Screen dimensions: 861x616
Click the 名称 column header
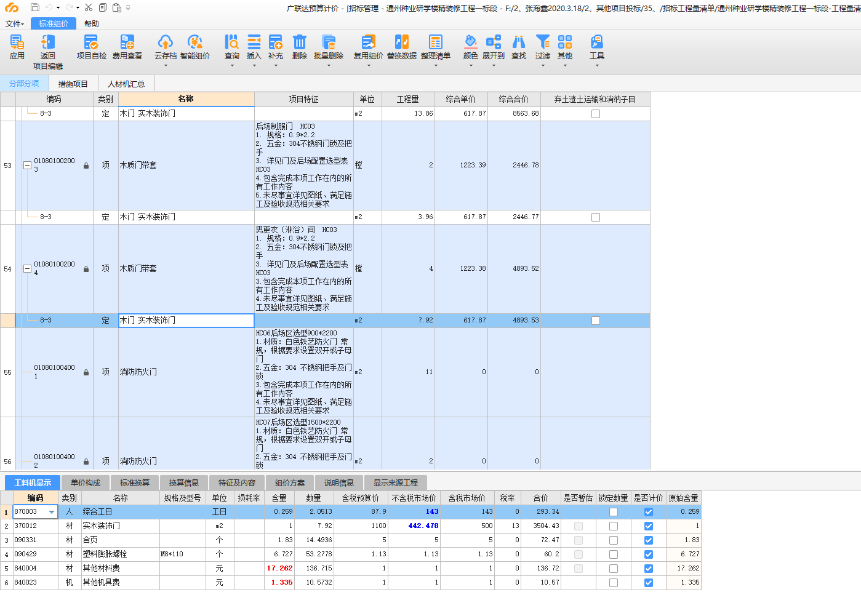click(186, 99)
